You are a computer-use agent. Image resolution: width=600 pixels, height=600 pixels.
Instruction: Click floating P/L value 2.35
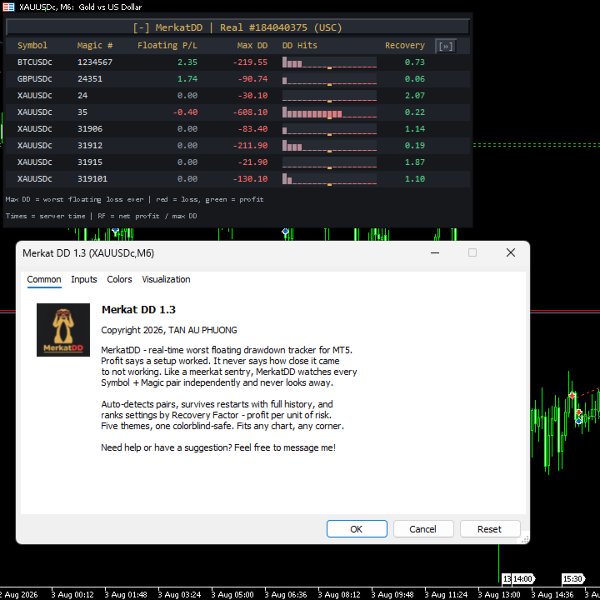coord(188,62)
